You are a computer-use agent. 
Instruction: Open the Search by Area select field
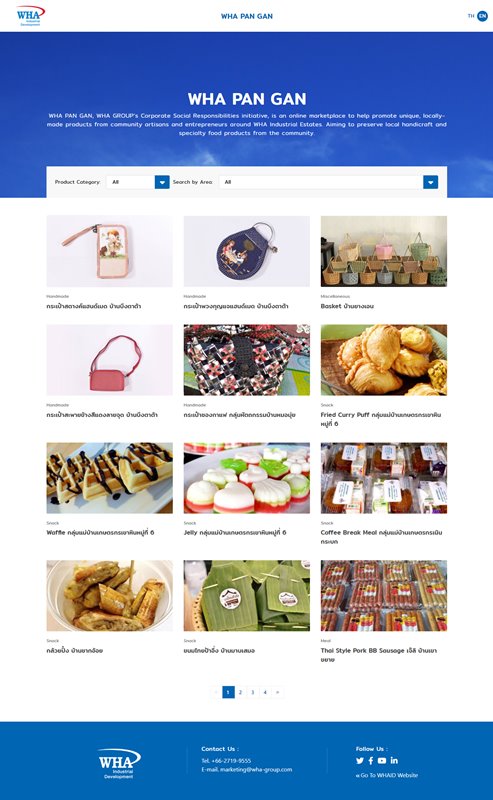[x=328, y=182]
